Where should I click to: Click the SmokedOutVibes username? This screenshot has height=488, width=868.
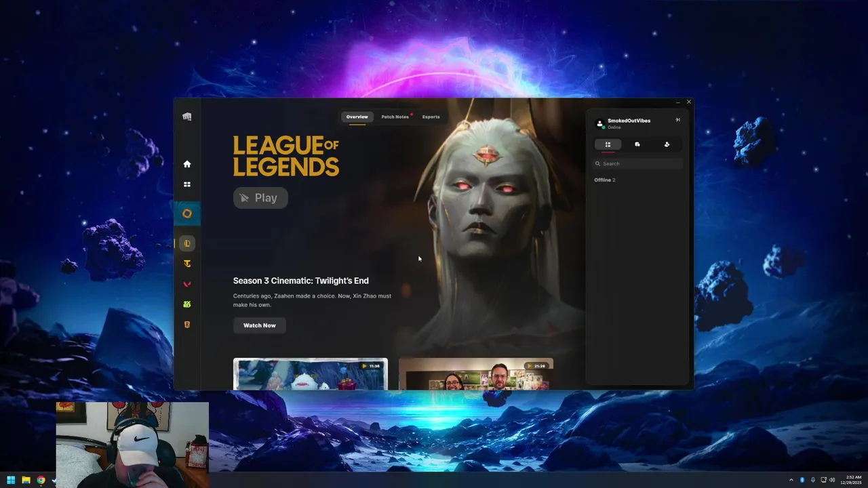629,121
